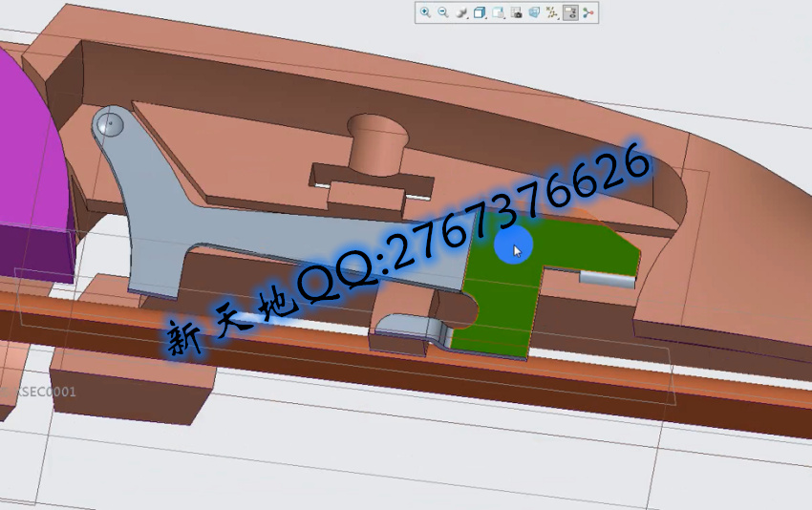Select the small gray pin beside green plate
This screenshot has height=510, width=812.
pyautogui.click(x=608, y=279)
